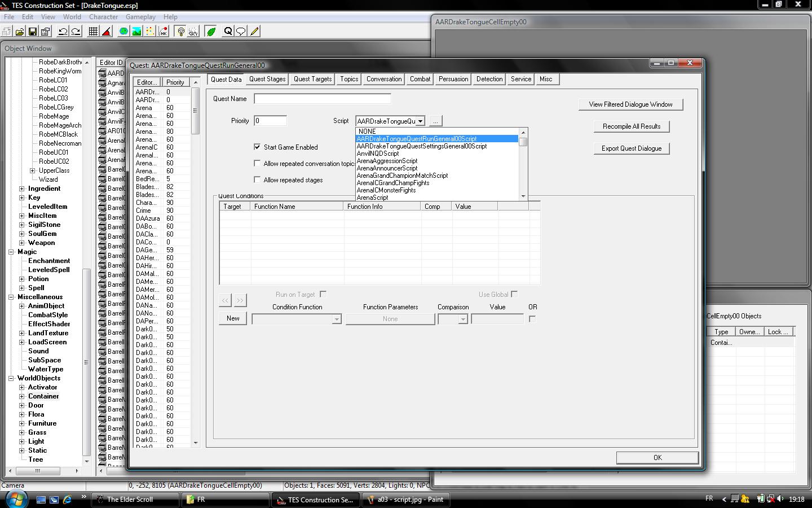812x508 pixels.
Task: Collapse the Magic tree category
Action: point(11,252)
